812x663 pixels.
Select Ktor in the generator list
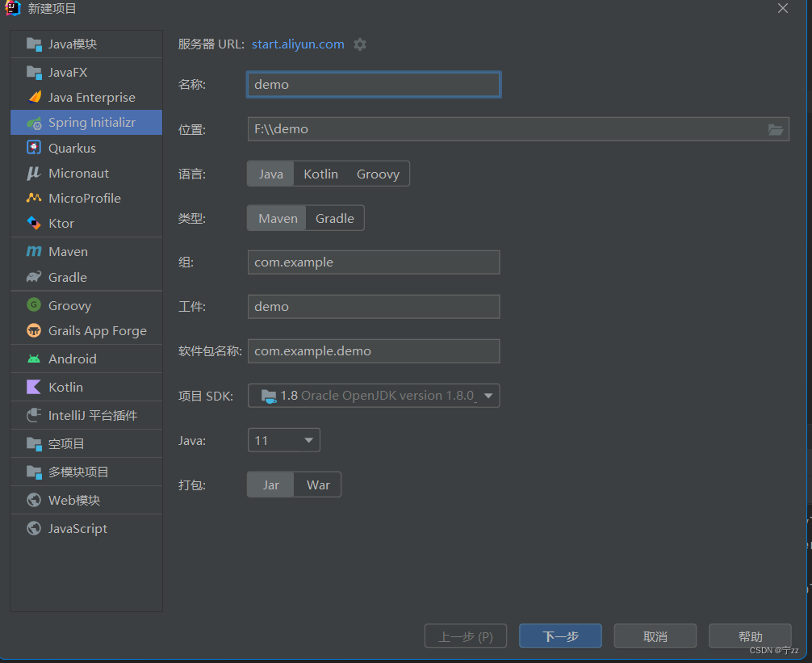[86, 223]
